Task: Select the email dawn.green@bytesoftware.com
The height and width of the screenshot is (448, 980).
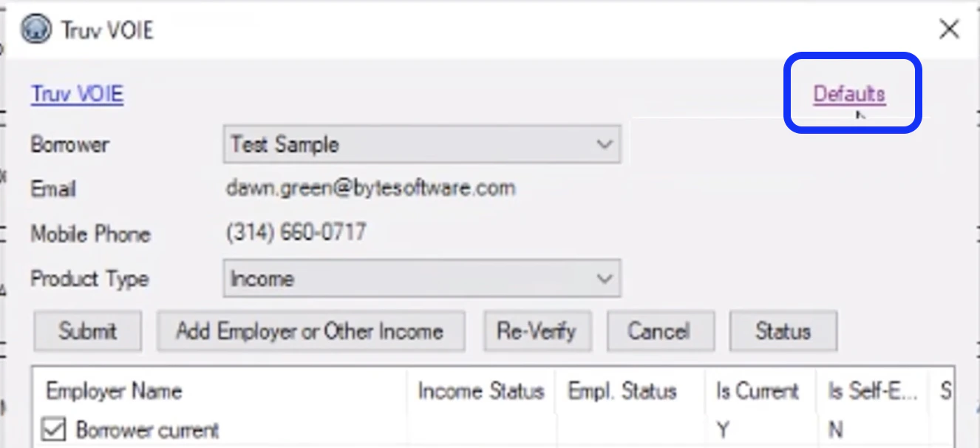Action: 372,188
